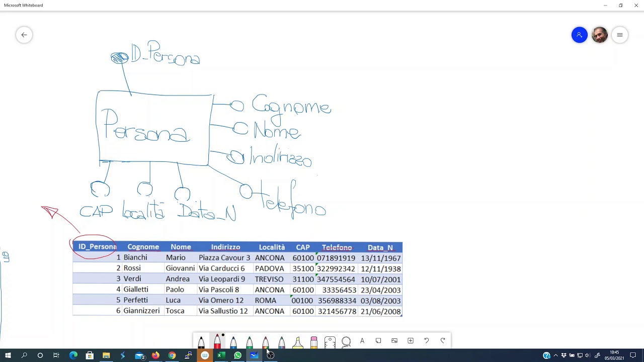Open the user profile picture
This screenshot has width=644, height=362.
(600, 35)
